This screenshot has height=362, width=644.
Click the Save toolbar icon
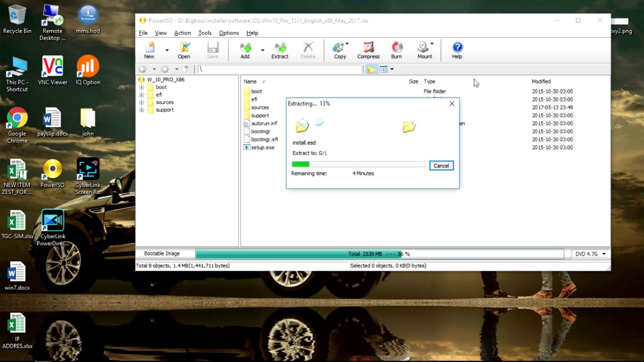tap(213, 50)
